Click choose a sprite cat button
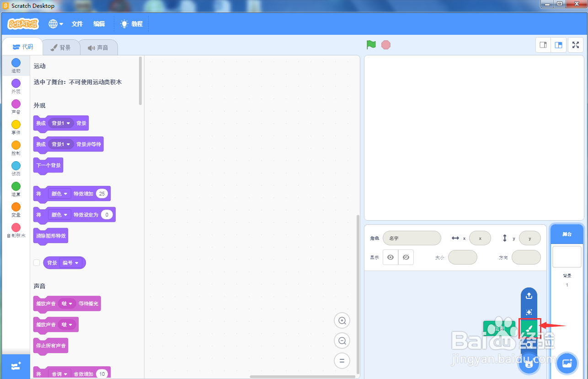Screen dimensions: 588x379 coord(529,363)
